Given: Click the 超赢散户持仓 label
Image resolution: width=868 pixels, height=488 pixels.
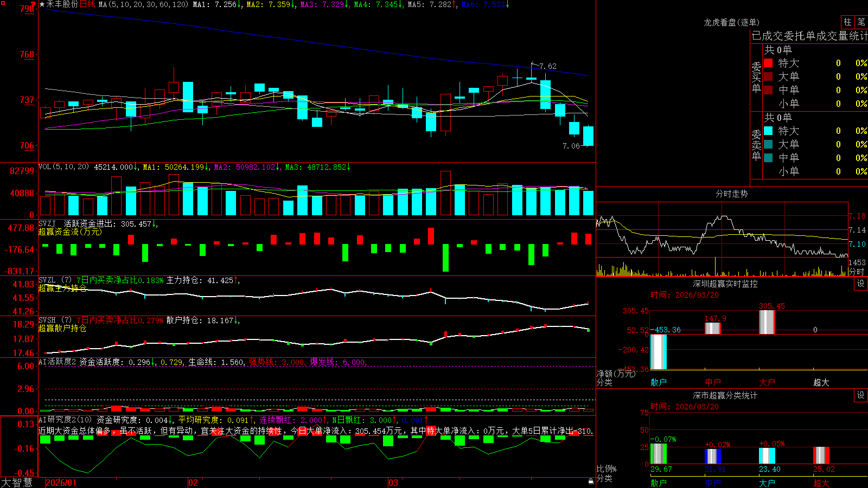Looking at the screenshot, I should tap(62, 328).
